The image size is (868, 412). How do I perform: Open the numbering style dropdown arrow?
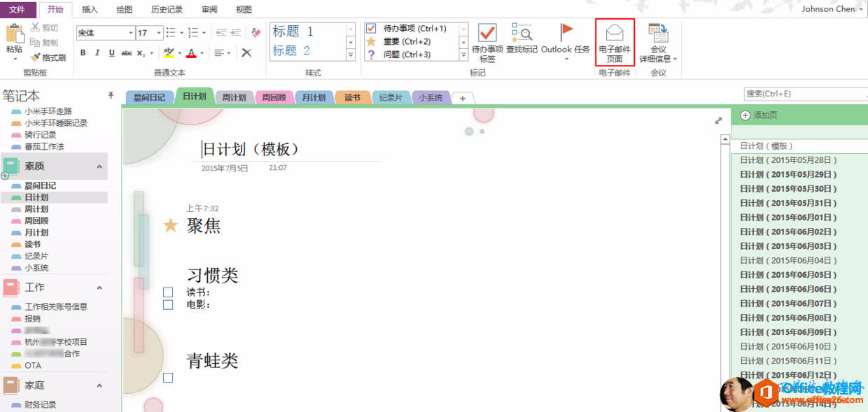click(x=204, y=33)
